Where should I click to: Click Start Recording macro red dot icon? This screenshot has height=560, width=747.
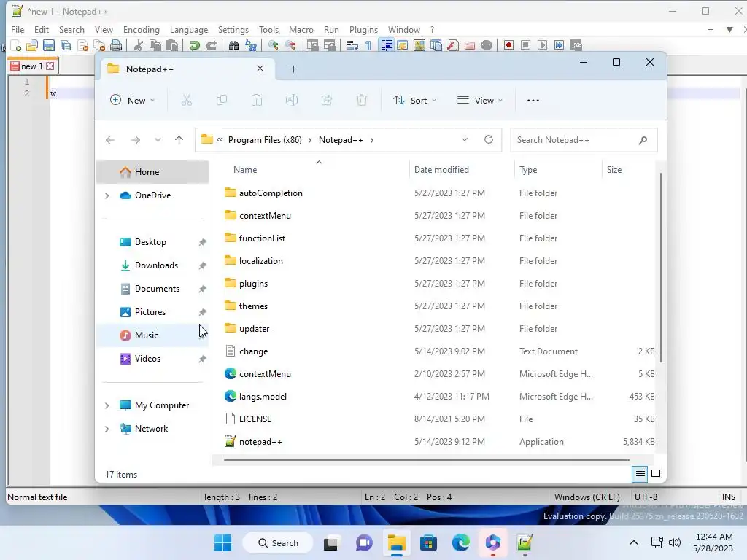pos(508,45)
